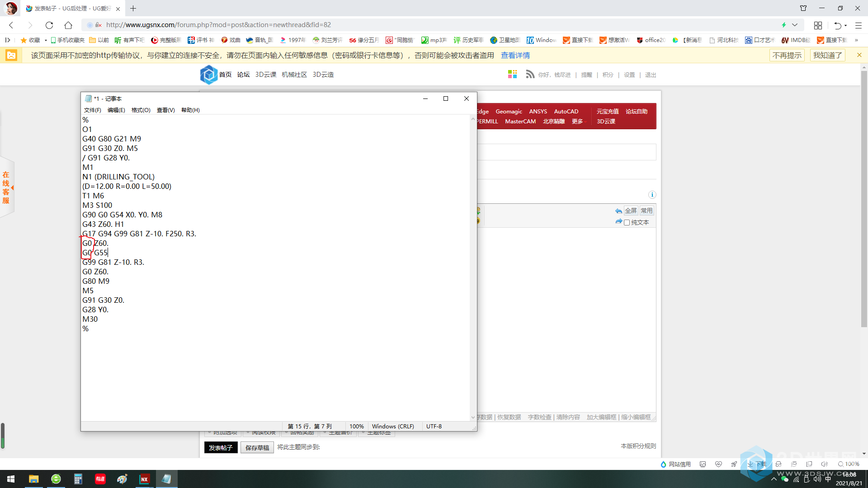868x488 pixels.
Task: Click 发表帖子 submit post button
Action: 221,447
